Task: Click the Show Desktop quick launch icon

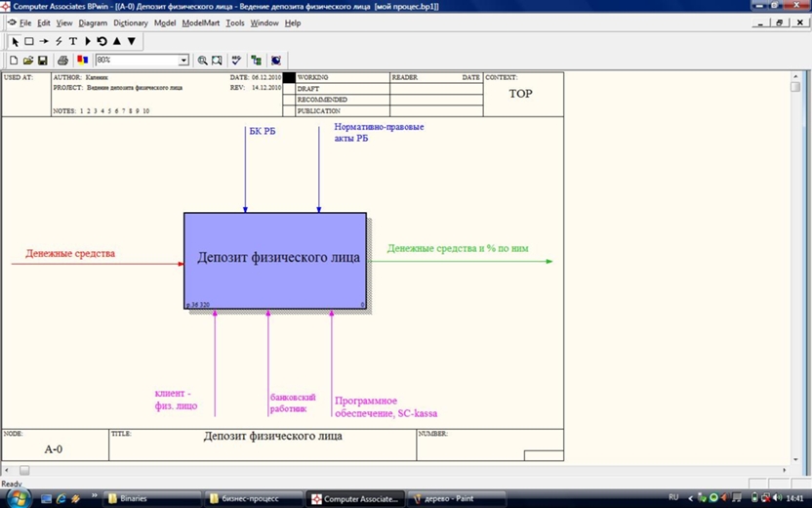Action: [x=47, y=498]
